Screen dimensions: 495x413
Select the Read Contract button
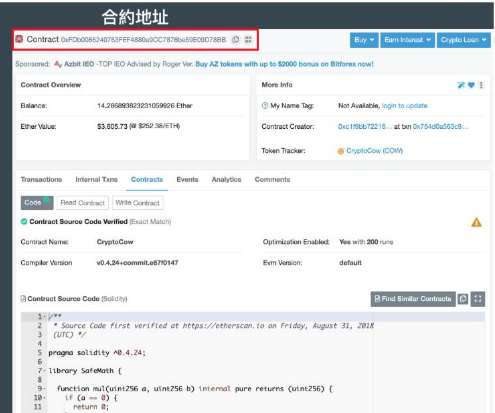coord(83,203)
